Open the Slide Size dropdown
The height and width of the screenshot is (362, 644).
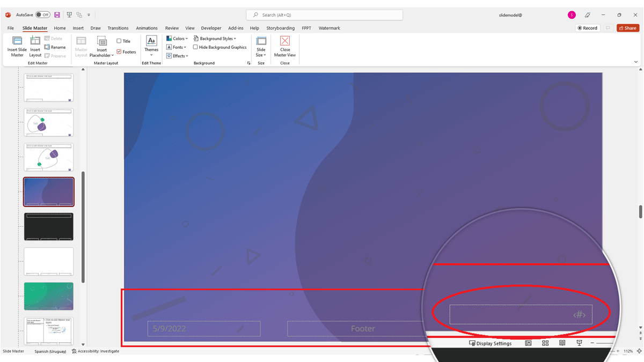click(261, 47)
